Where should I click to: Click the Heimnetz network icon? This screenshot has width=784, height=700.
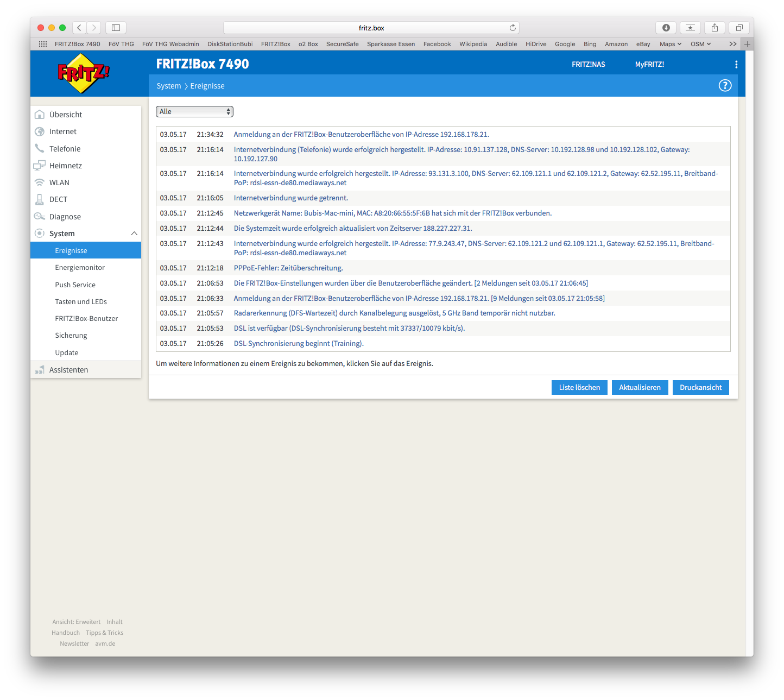point(40,166)
